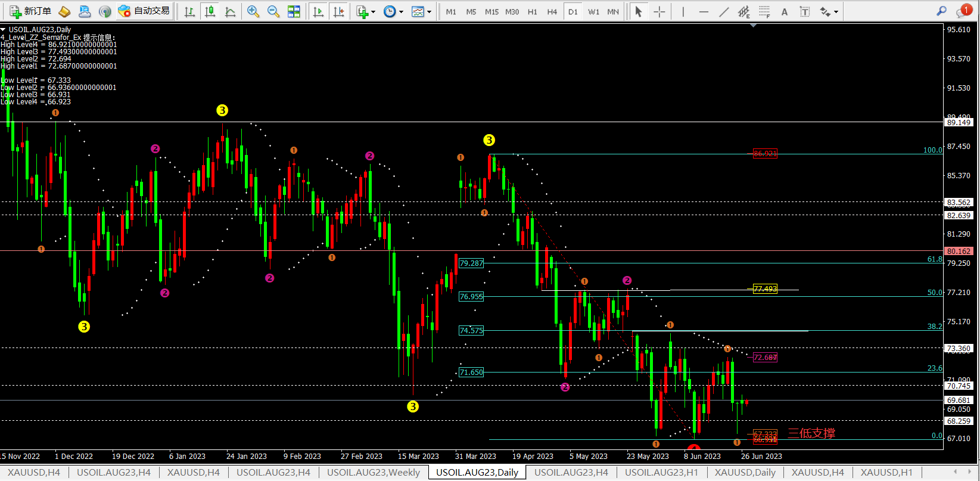Switch to M5 timeframe
This screenshot has height=481, width=980.
pos(471,12)
